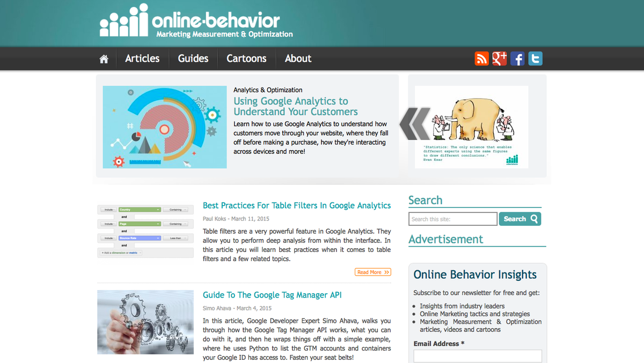Open the Articles menu
The height and width of the screenshot is (363, 644).
coord(142,58)
